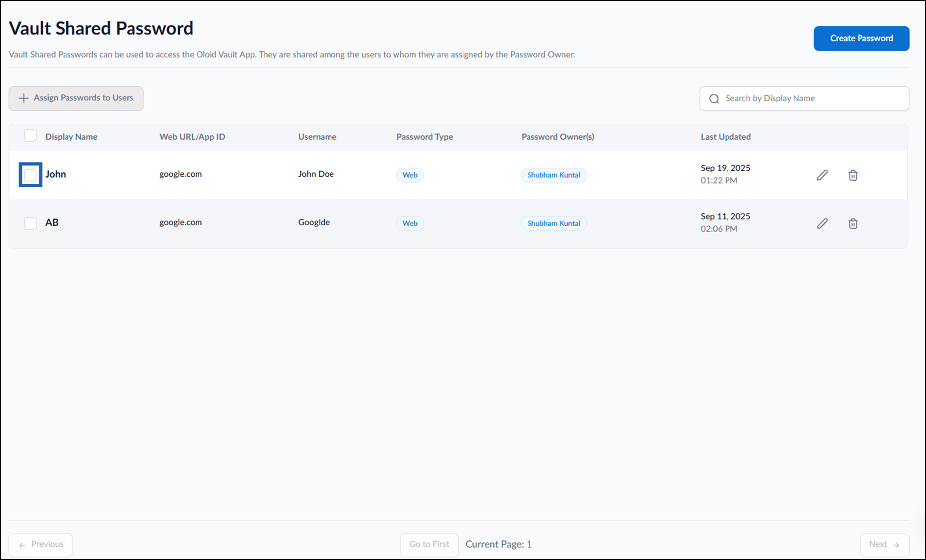This screenshot has width=926, height=560.
Task: Click the Sep 11, 2025 date
Action: click(725, 217)
